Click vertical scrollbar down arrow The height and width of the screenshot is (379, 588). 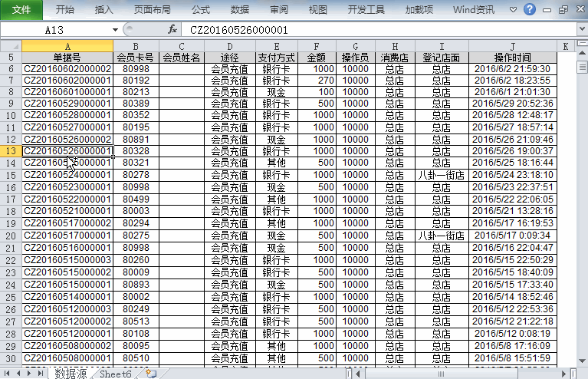[582, 361]
